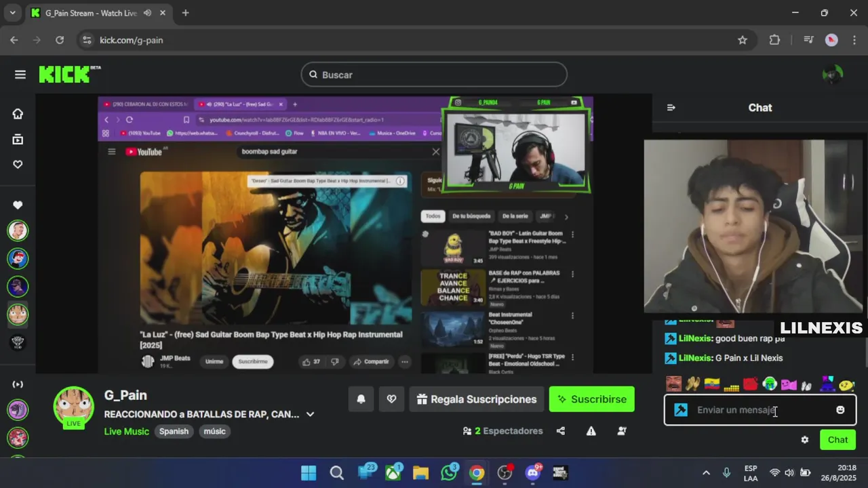The image size is (868, 488).
Task: Send message with Chat button
Action: (x=837, y=440)
